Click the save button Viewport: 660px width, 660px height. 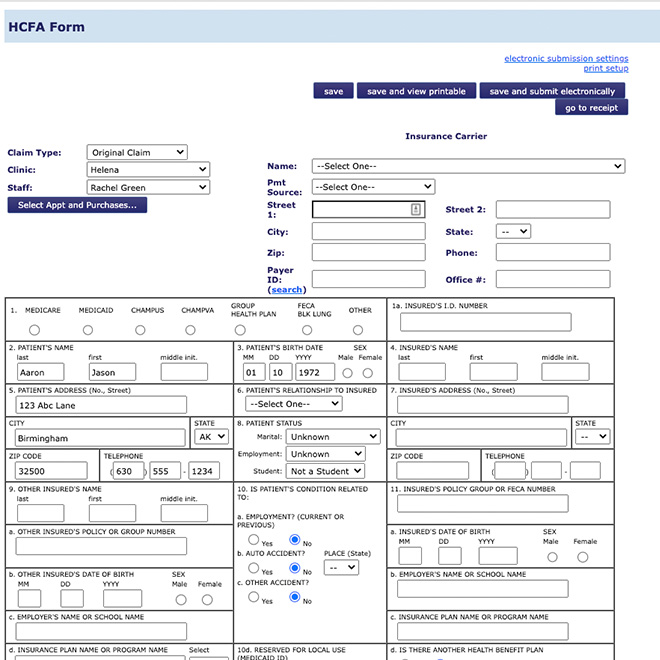pos(333,91)
